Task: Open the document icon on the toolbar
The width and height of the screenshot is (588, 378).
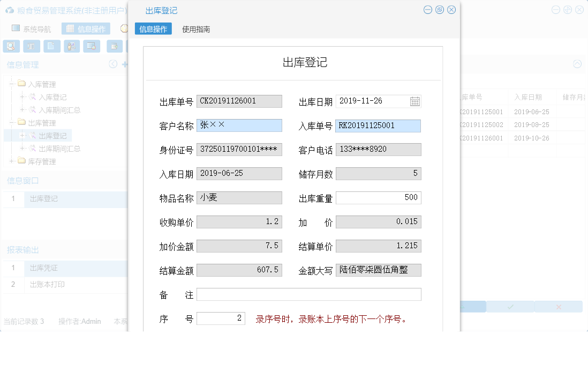Action: click(51, 46)
